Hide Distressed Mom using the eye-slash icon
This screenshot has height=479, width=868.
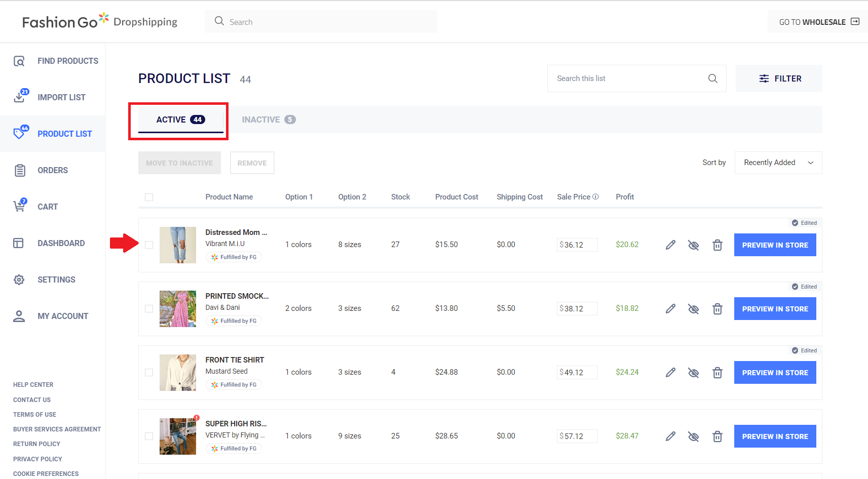click(x=693, y=245)
